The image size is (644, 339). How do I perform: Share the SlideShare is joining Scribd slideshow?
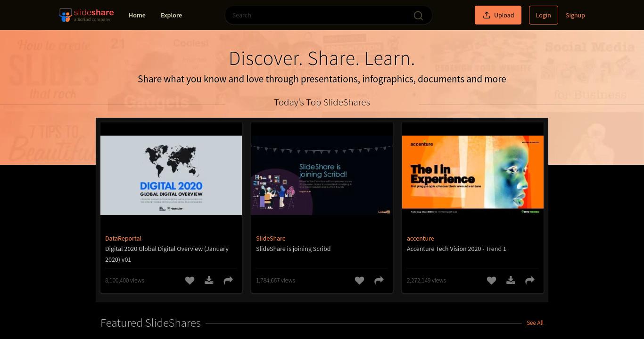pyautogui.click(x=379, y=280)
